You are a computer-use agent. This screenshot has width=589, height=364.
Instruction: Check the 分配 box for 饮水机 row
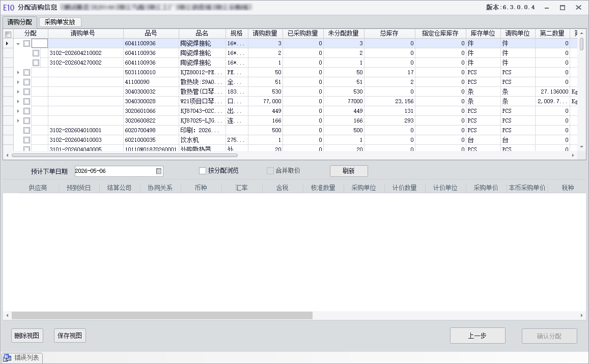pyautogui.click(x=26, y=140)
